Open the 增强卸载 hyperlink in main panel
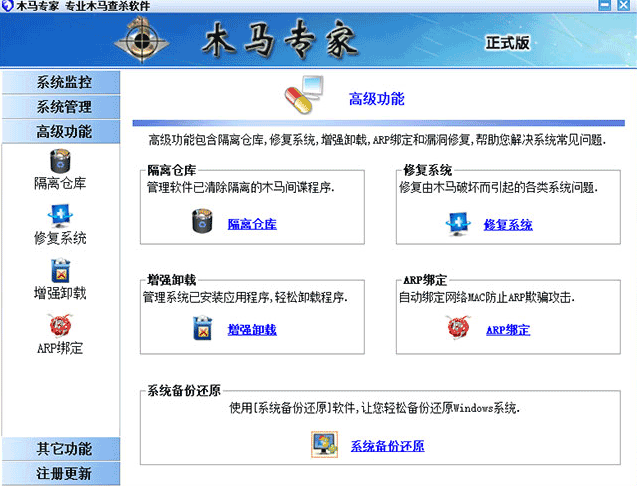Viewport: 637px width, 486px height. (252, 330)
